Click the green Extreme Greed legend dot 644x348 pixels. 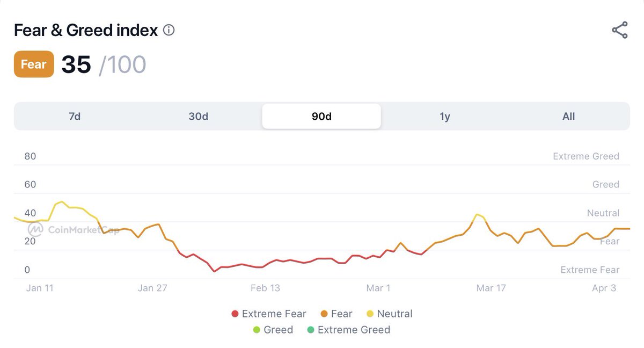tap(310, 330)
